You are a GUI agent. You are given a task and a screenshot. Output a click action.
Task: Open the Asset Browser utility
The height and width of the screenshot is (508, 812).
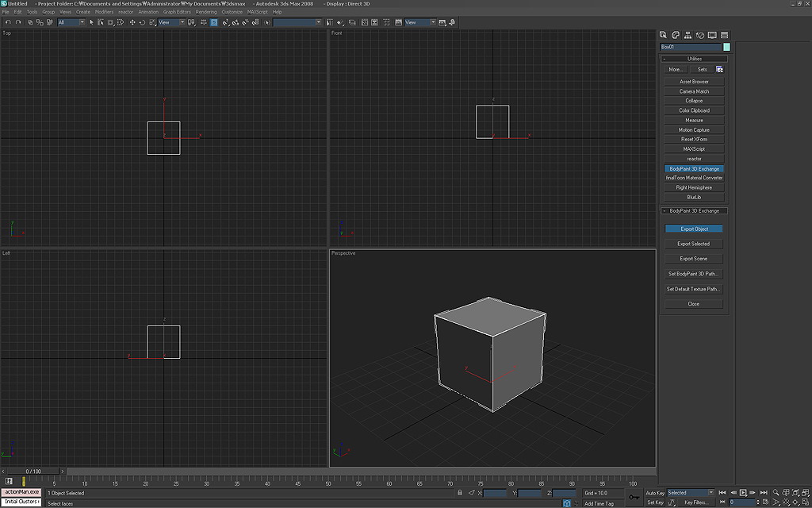pyautogui.click(x=694, y=82)
